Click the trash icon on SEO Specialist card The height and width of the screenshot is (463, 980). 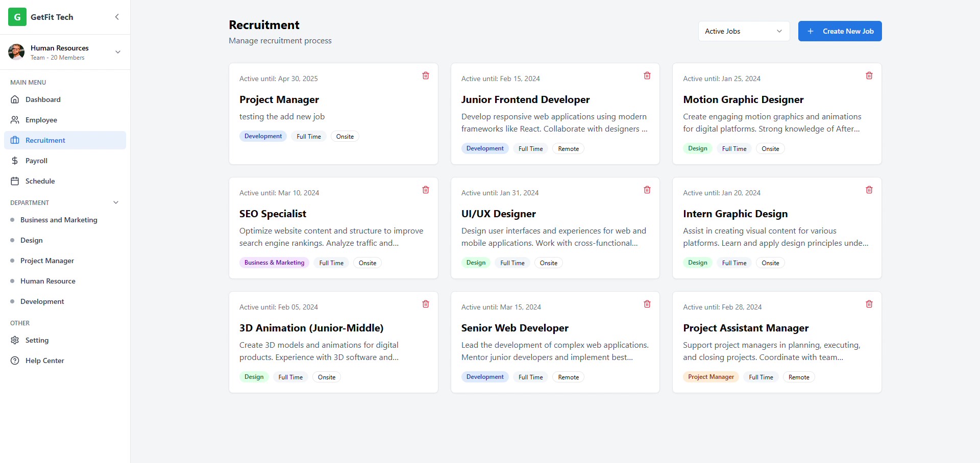click(426, 190)
